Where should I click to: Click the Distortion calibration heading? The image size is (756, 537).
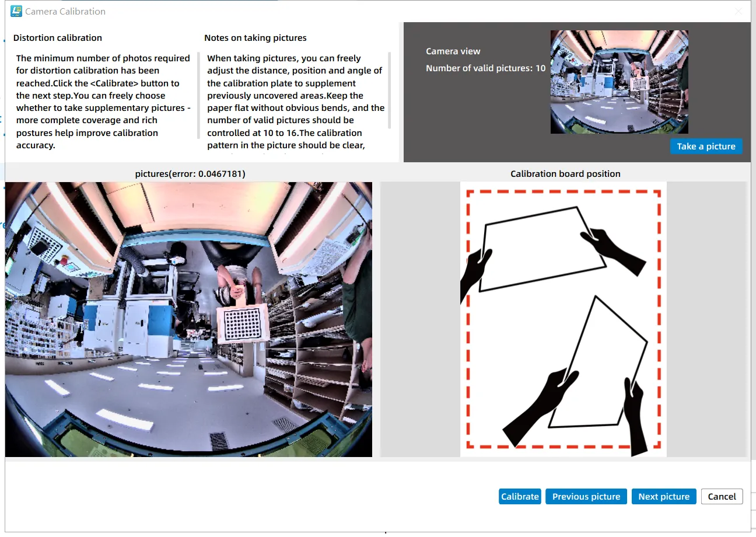[x=57, y=38]
